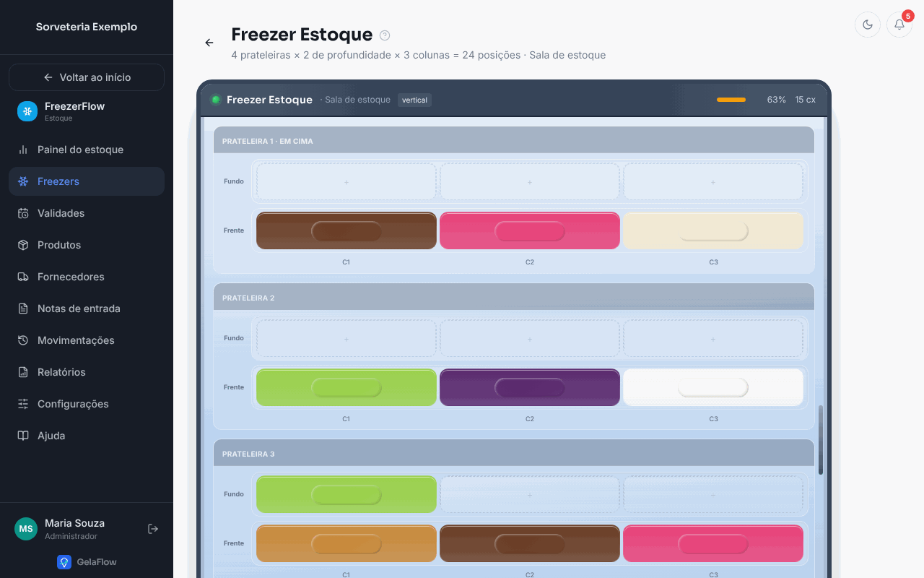Image resolution: width=924 pixels, height=578 pixels.
Task: Select green box in Prateleira 3 Fundo C1
Action: click(x=346, y=494)
